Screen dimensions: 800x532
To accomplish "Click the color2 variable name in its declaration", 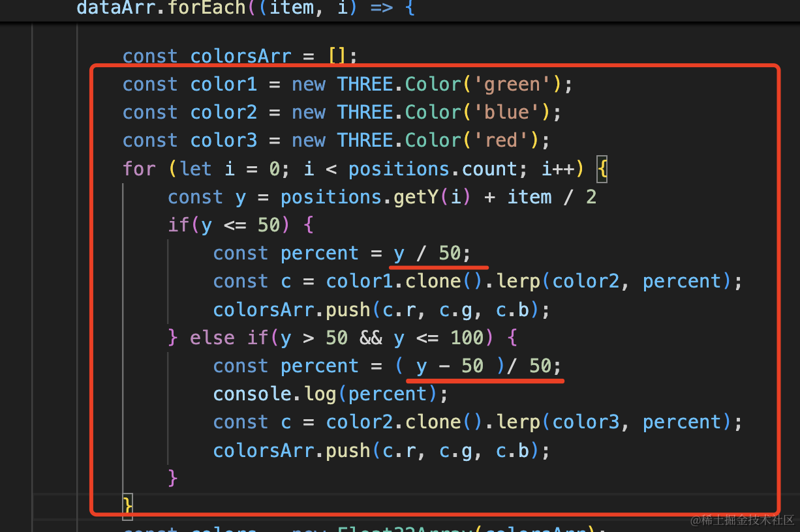I will 224,113.
